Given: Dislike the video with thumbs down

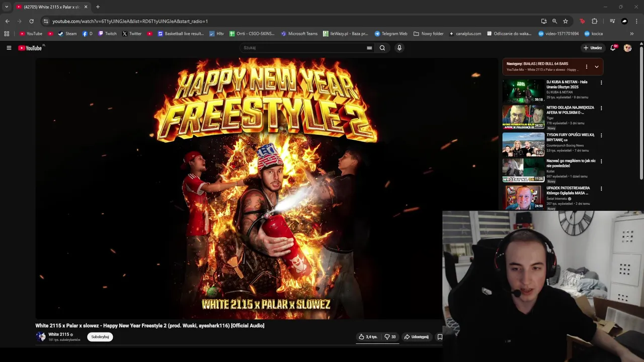Looking at the screenshot, I should click(x=390, y=337).
